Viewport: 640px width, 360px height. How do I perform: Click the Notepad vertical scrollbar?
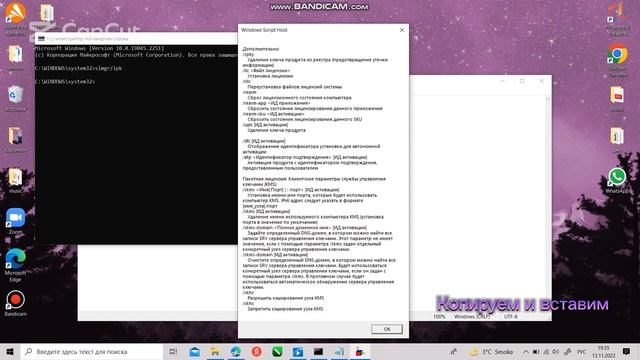(x=548, y=203)
